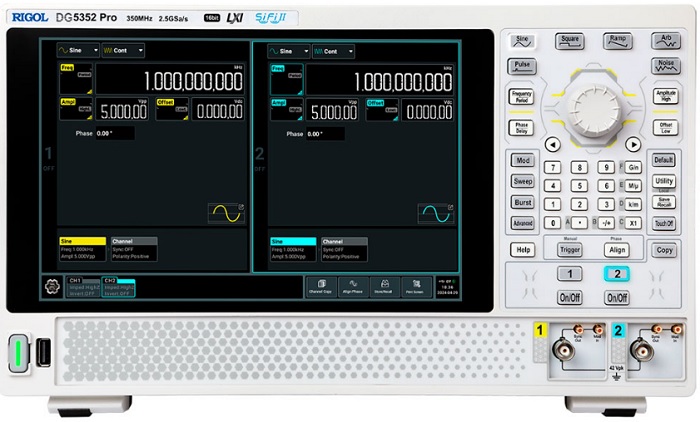Open the gear settings icon on the touchscreen
This screenshot has width=700, height=422.
[x=52, y=286]
